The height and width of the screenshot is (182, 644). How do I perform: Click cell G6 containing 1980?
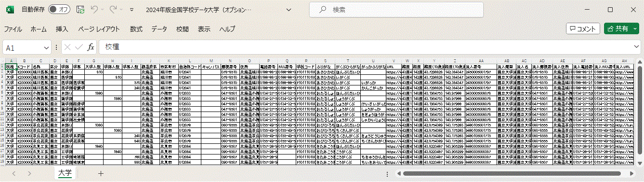pyautogui.click(x=93, y=93)
